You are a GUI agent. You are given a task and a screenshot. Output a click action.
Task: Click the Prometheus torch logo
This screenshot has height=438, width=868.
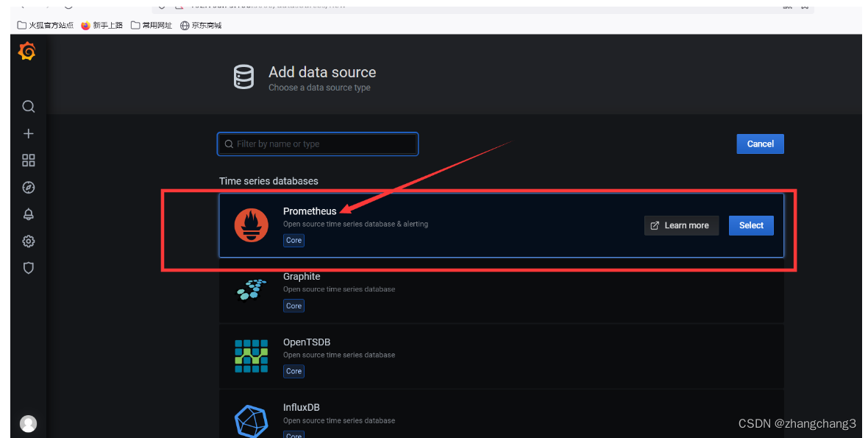point(251,225)
